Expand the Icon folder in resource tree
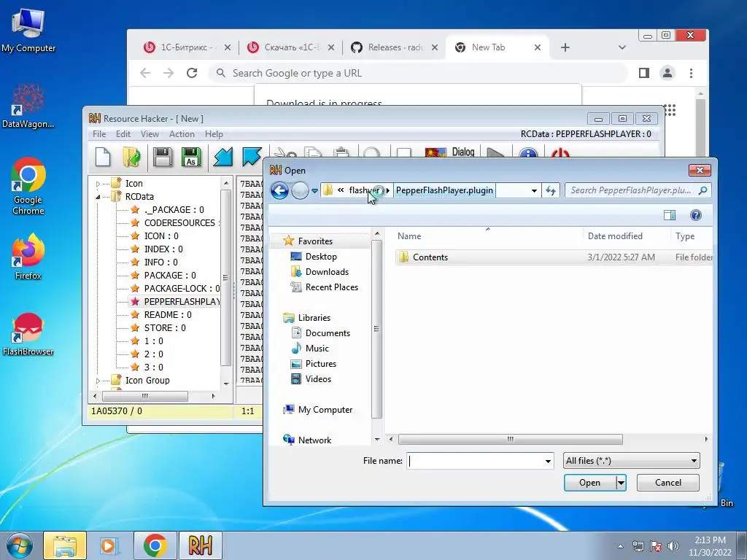Image resolution: width=747 pixels, height=560 pixels. [98, 184]
